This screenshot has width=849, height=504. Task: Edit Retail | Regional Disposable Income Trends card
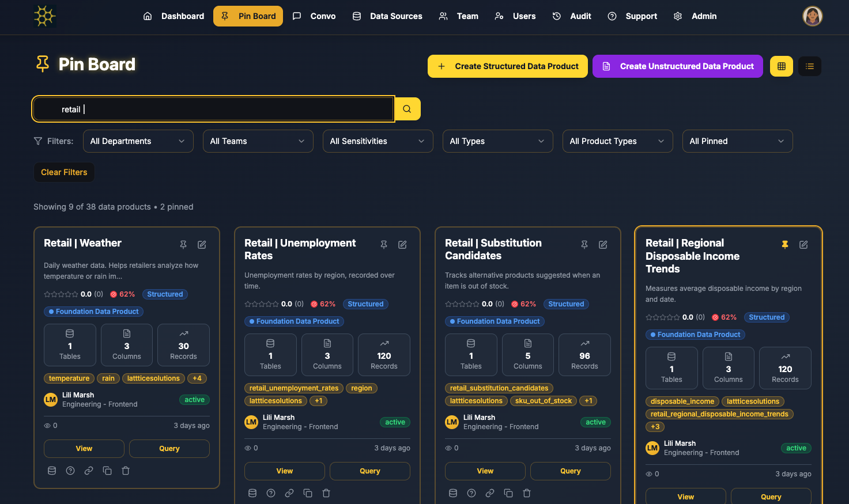803,245
